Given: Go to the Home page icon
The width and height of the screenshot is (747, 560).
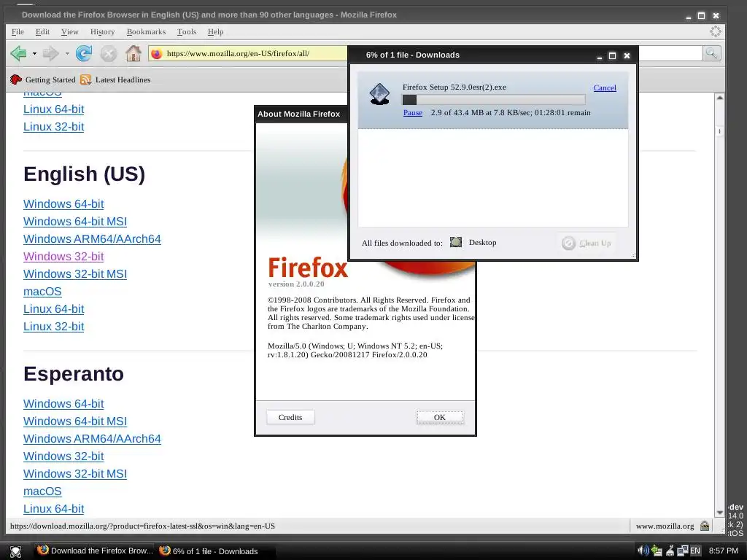Looking at the screenshot, I should pyautogui.click(x=133, y=53).
